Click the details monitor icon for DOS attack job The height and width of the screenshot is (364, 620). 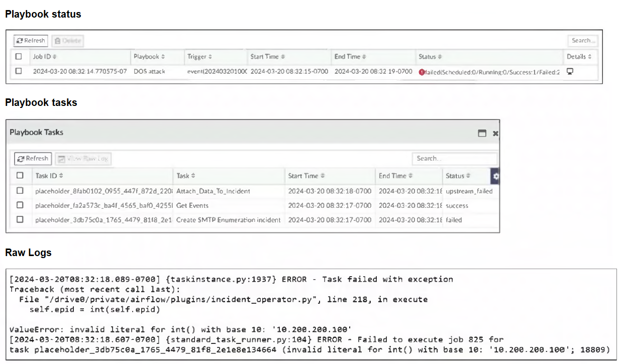click(570, 71)
